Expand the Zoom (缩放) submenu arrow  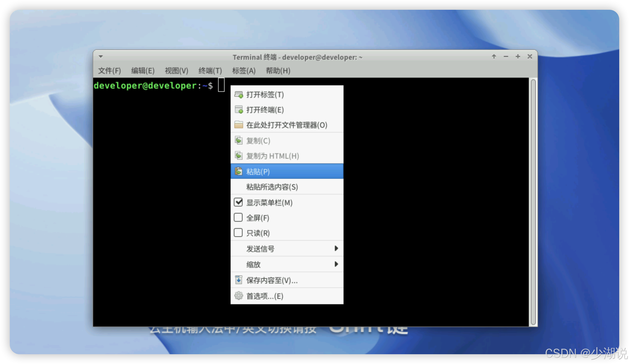[336, 264]
